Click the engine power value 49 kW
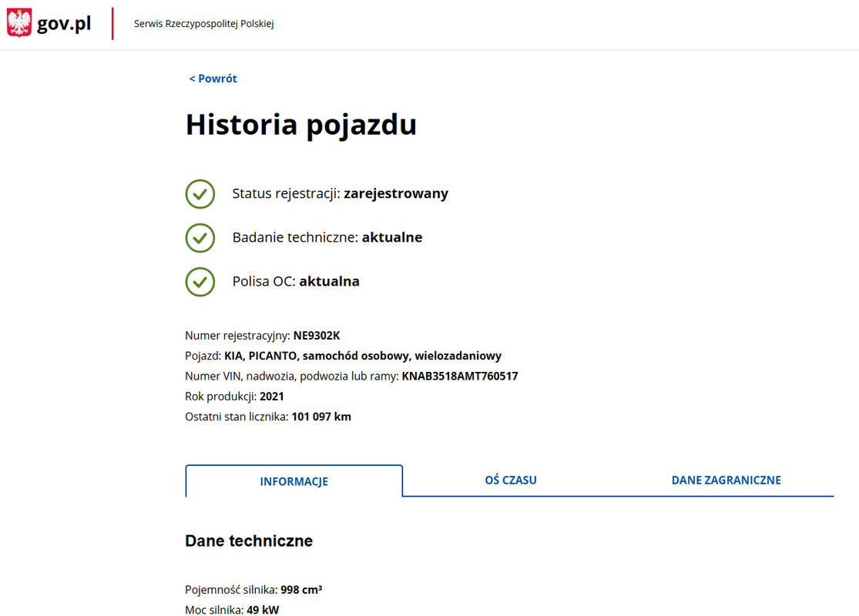The width and height of the screenshot is (859, 616). (x=263, y=610)
